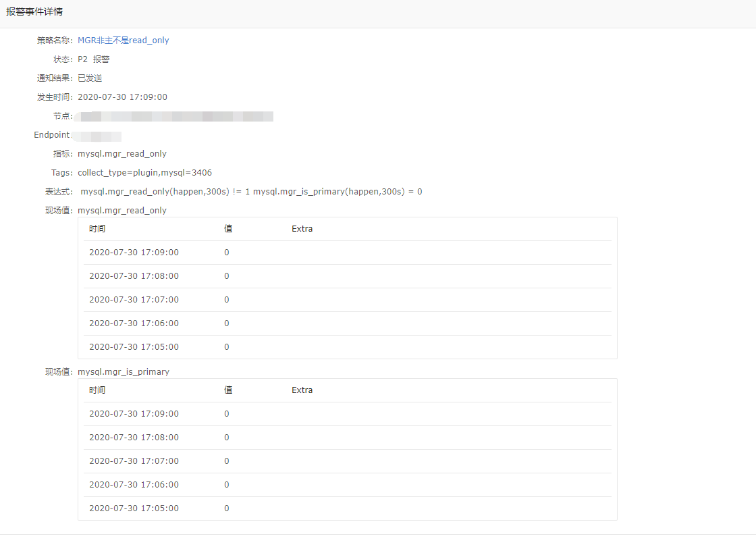Select the 报警事件详情 page title
This screenshot has height=549, width=756.
34,11
